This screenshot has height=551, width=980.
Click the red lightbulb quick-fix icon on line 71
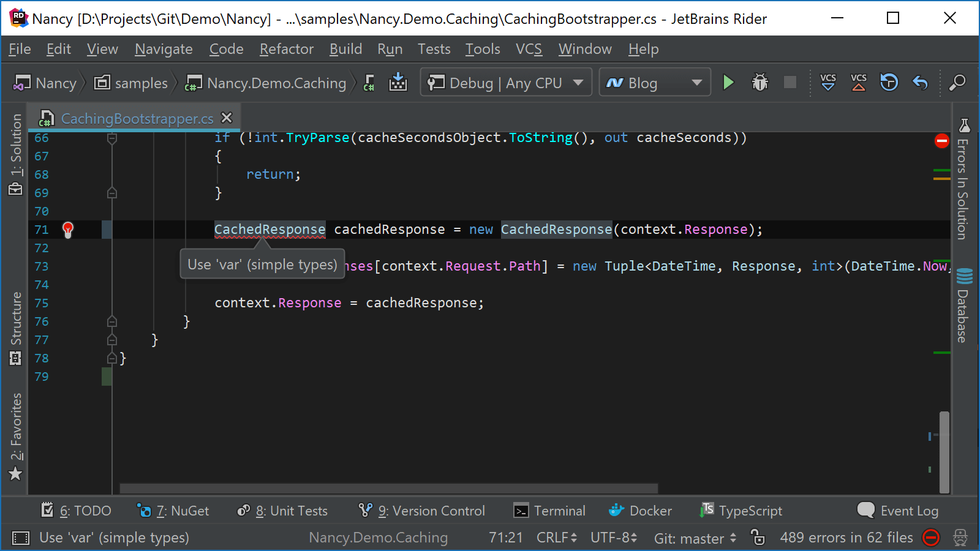(x=68, y=230)
